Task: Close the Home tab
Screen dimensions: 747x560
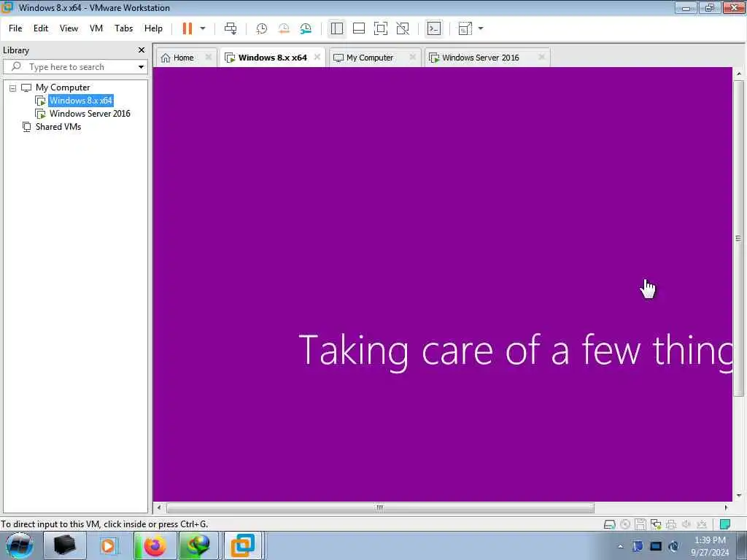Action: pos(208,57)
